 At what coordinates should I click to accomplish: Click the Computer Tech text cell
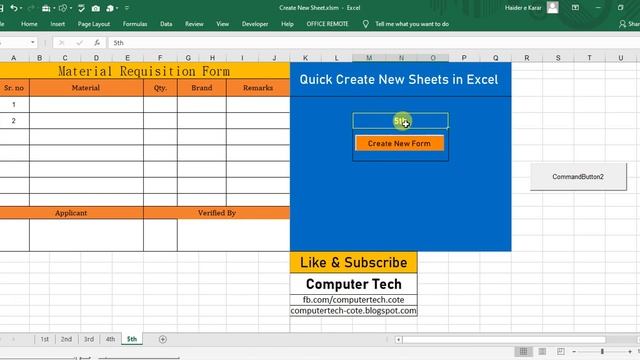pos(353,284)
